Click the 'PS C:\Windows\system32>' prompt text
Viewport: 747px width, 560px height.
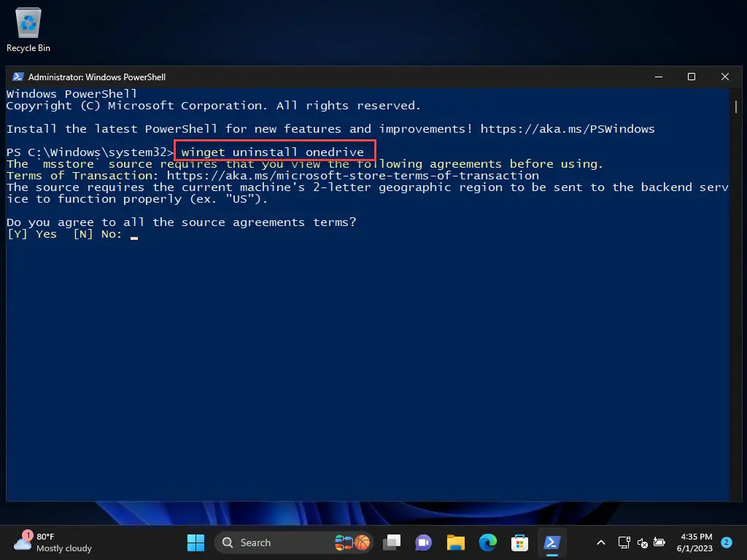point(90,152)
